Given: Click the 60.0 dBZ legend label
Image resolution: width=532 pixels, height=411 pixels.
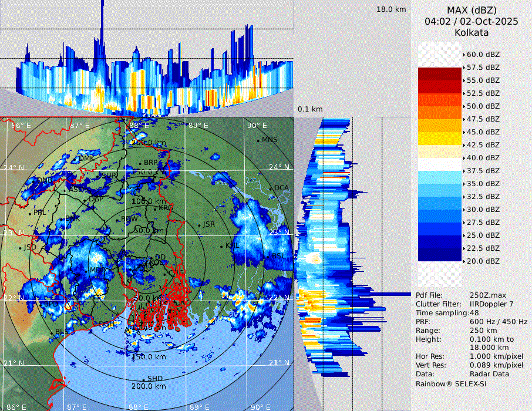Looking at the screenshot, I should (x=483, y=54).
